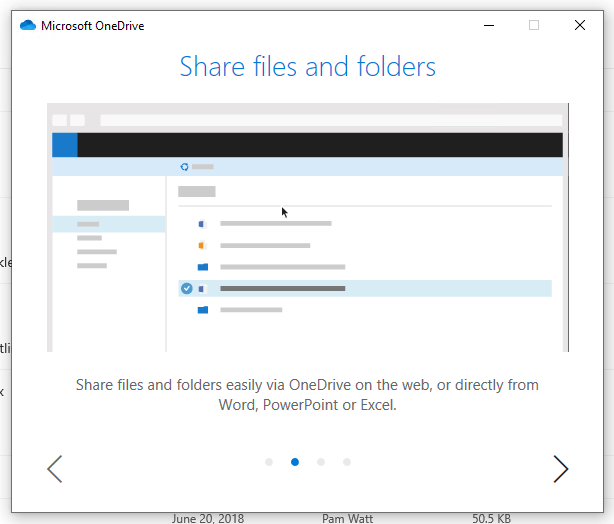The height and width of the screenshot is (524, 614).
Task: Click '50.5 KB' size in background window
Action: 491,519
